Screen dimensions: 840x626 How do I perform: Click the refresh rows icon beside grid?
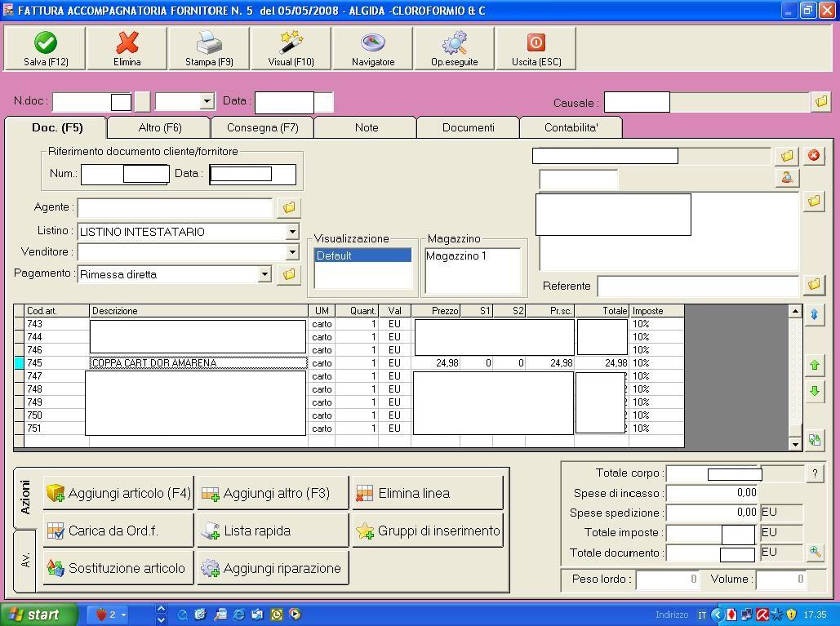click(x=815, y=440)
